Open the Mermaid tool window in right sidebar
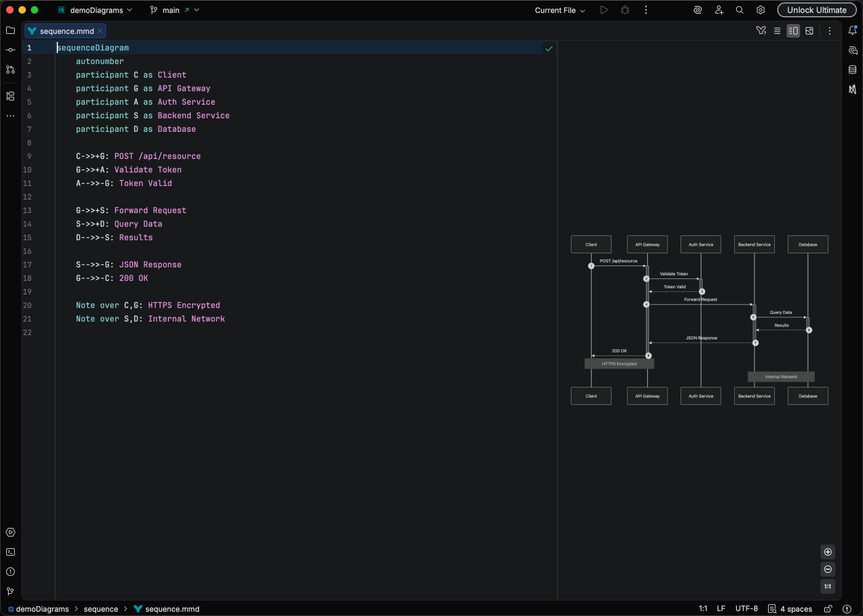The width and height of the screenshot is (863, 616). click(x=853, y=89)
